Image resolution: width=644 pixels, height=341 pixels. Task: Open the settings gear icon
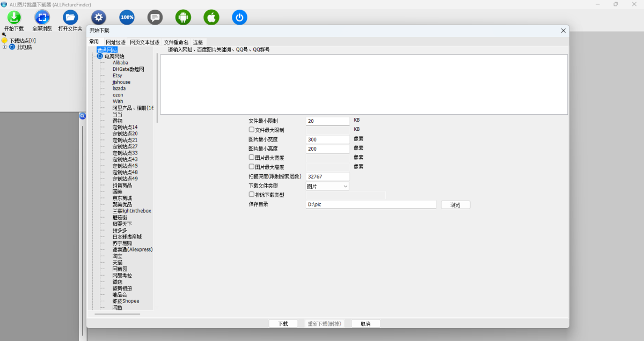point(98,17)
